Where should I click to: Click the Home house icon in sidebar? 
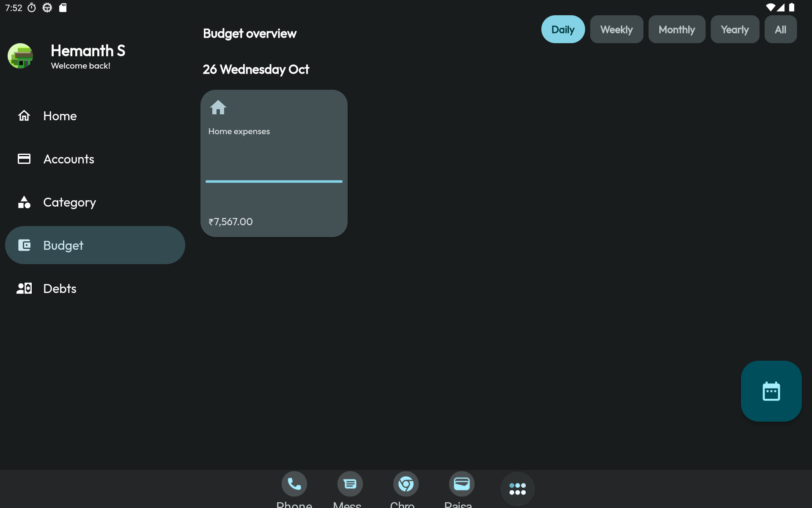24,116
